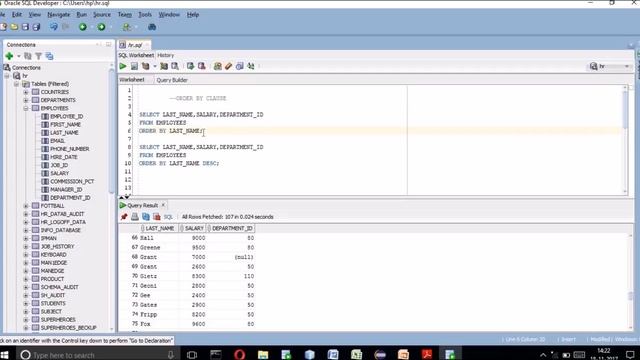640x360 pixels.
Task: Click the Autotrace icon in worksheet toolbar
Action: (164, 66)
